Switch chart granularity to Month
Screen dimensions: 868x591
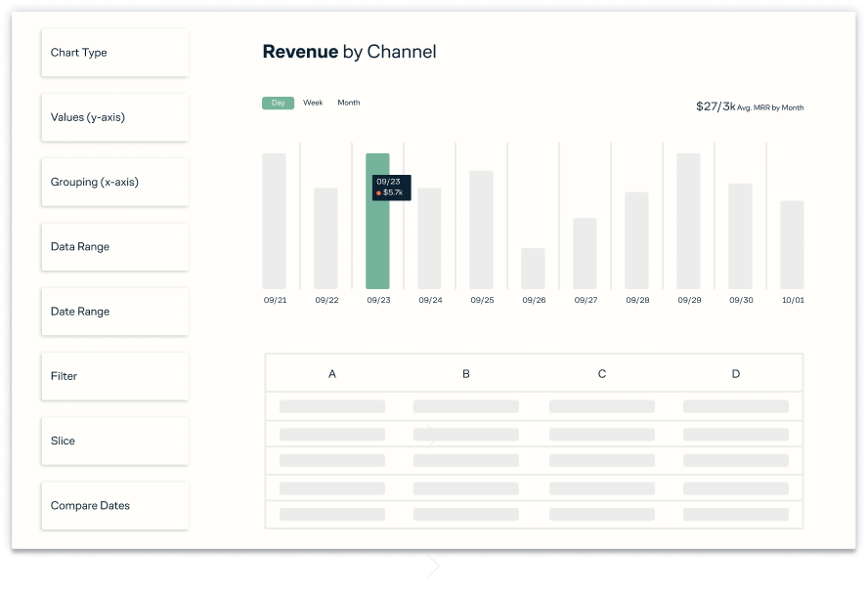[x=349, y=103]
